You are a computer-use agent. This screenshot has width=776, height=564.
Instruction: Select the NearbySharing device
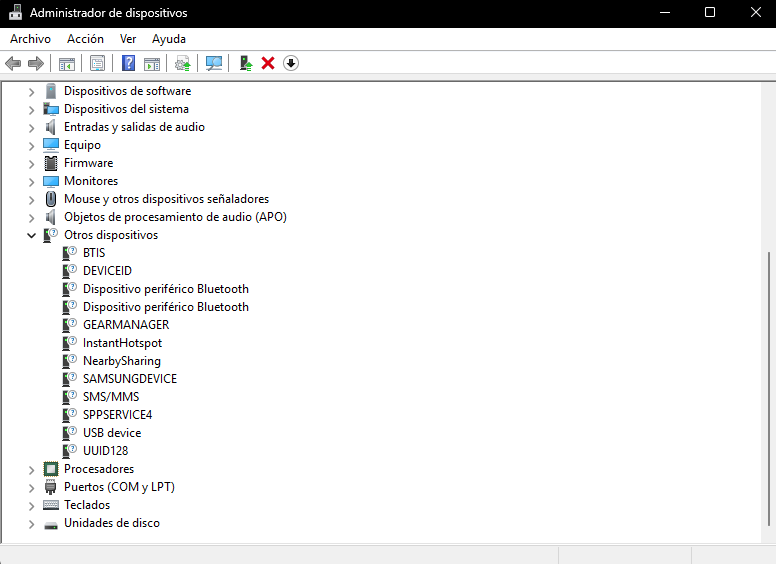[122, 361]
